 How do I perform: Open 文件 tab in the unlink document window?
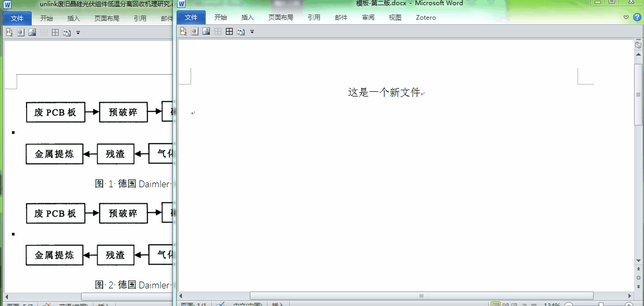pyautogui.click(x=17, y=19)
